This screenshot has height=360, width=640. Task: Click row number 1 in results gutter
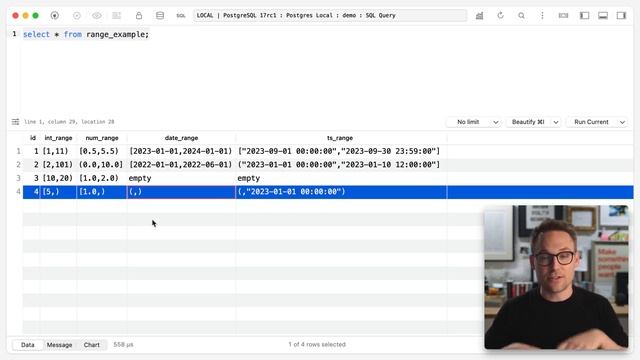click(18, 151)
